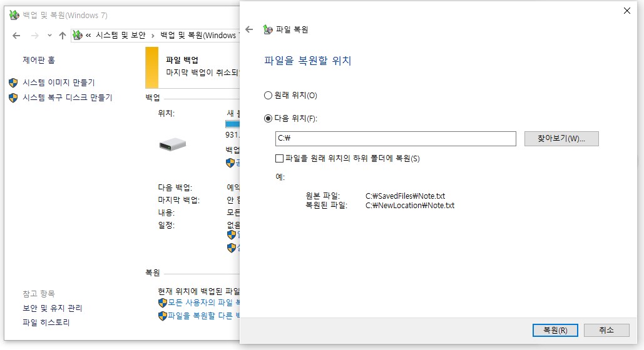Click example path C:\SavedFiles\Note.txt
The height and width of the screenshot is (350, 644).
(406, 196)
